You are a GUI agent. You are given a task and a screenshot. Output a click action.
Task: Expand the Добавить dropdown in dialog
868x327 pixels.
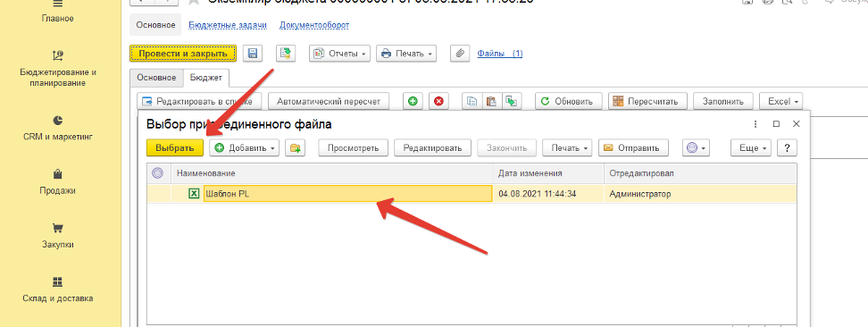tap(244, 148)
